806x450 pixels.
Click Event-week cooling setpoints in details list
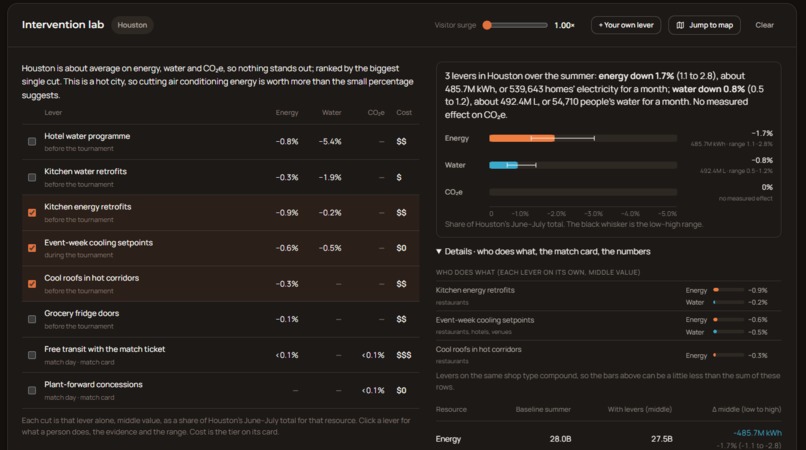click(485, 320)
